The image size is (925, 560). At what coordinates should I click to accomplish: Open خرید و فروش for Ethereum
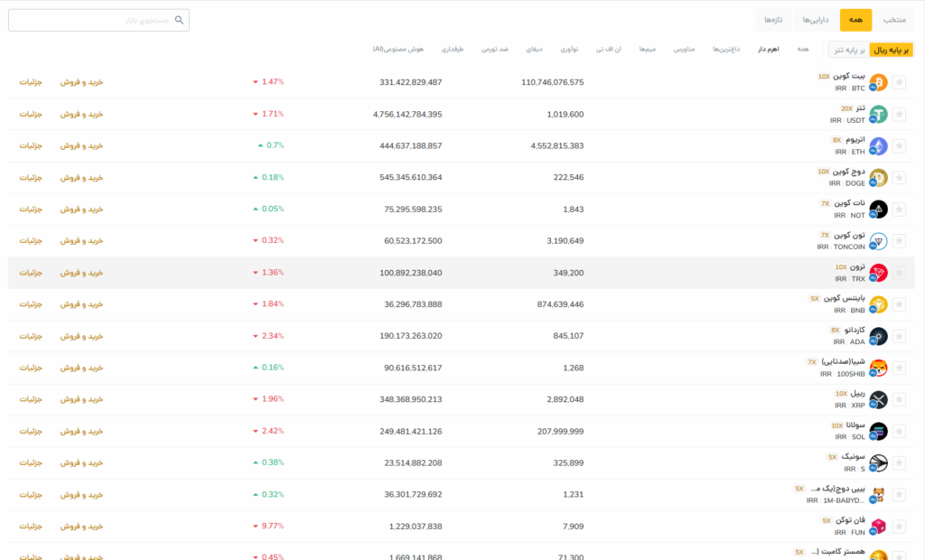pyautogui.click(x=81, y=145)
